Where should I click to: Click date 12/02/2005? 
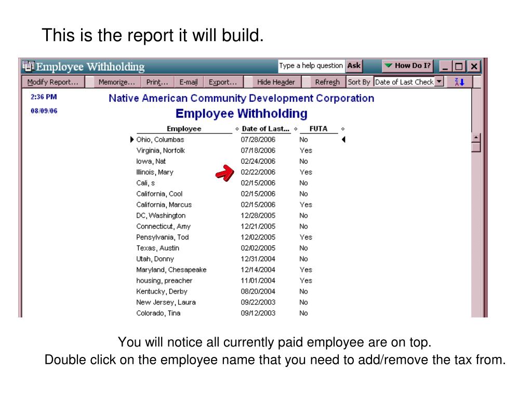tap(258, 237)
